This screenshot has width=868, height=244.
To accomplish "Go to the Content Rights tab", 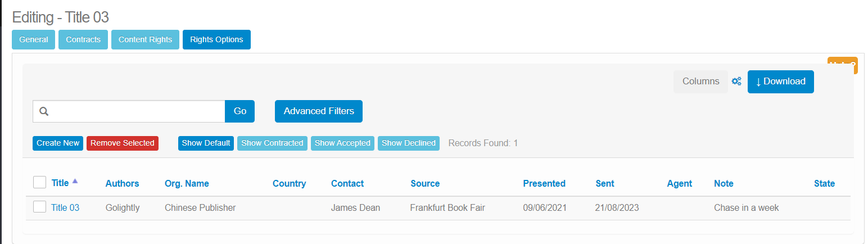I will [145, 40].
